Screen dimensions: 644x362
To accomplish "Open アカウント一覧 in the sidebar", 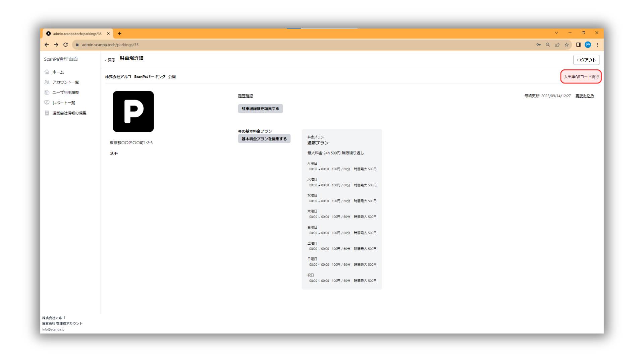I will point(65,82).
